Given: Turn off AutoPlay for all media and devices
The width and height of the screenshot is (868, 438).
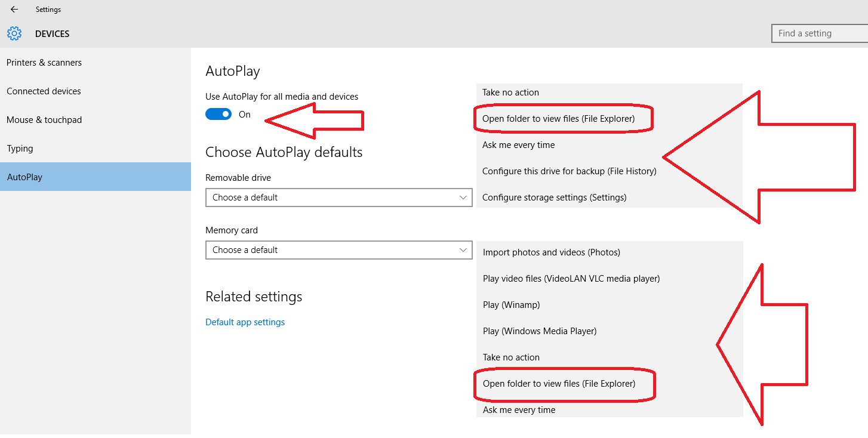Looking at the screenshot, I should pyautogui.click(x=218, y=113).
